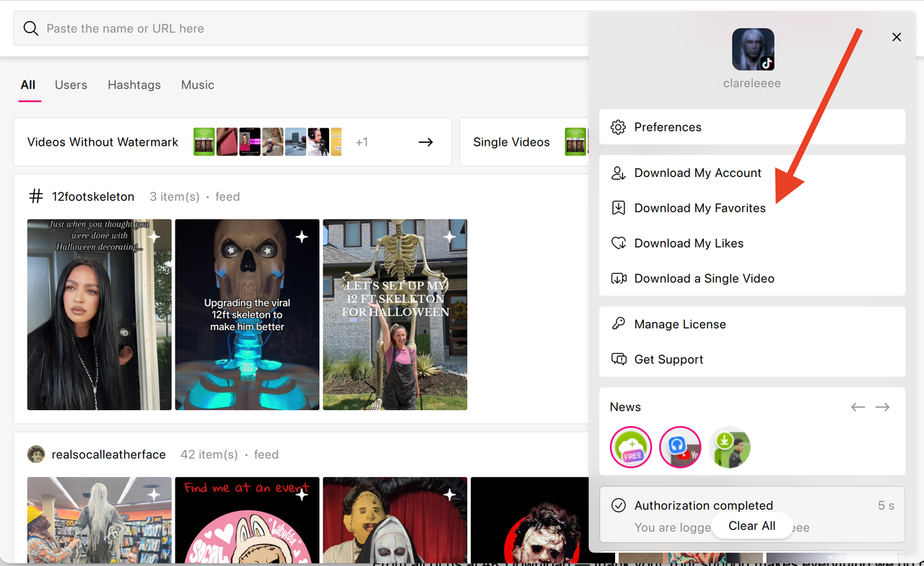Click the Authorization completed notification
924x566 pixels.
(x=752, y=515)
